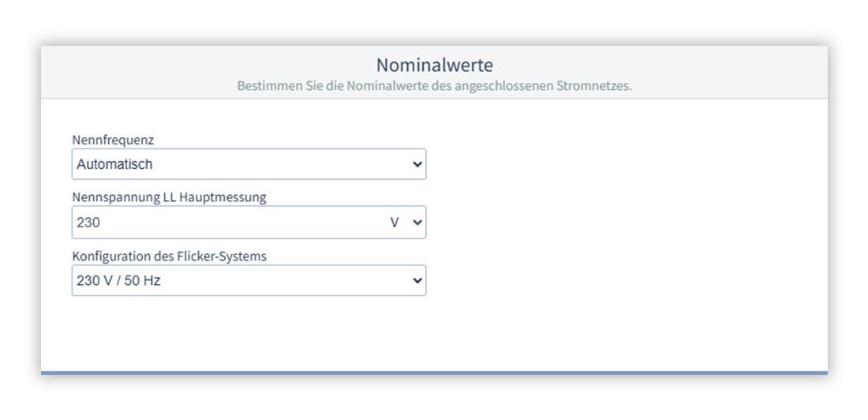Open the Nennfrequenz dropdown
868x420 pixels.
point(249,164)
